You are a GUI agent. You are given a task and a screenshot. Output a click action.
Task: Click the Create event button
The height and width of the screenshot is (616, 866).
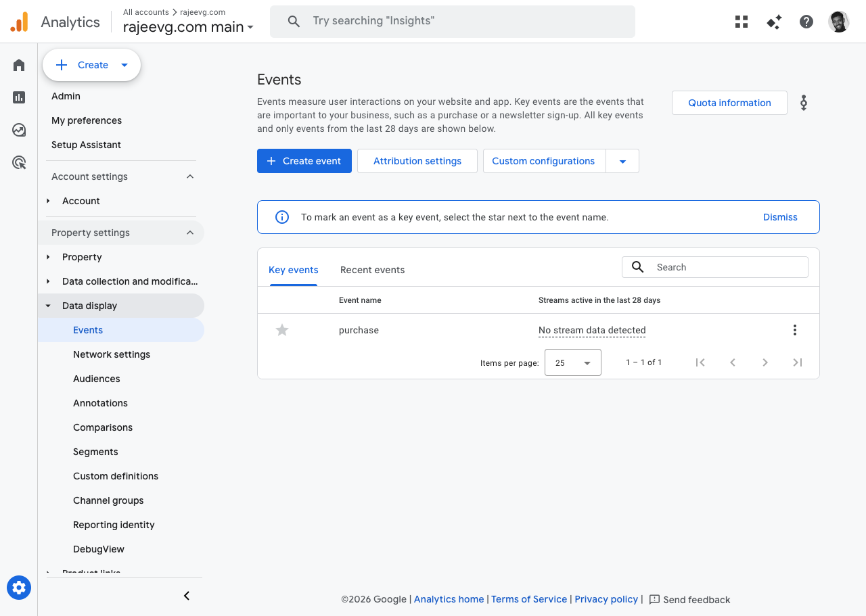(x=304, y=161)
